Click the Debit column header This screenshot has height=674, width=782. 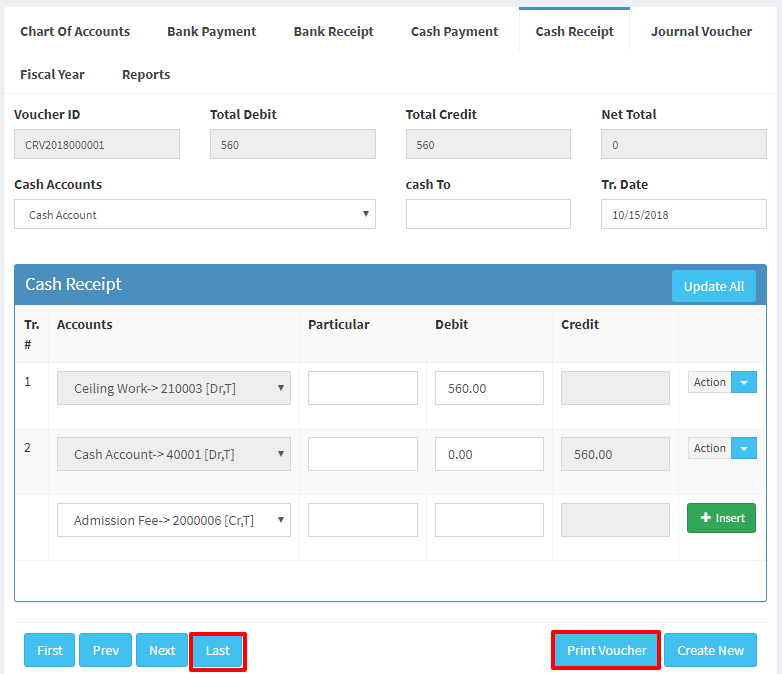451,324
